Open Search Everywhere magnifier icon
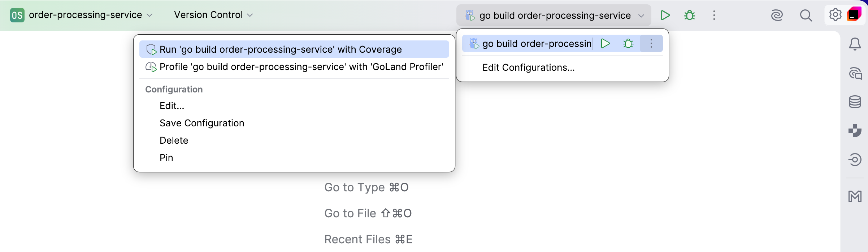Screen dimensions: 868x252 click(806, 15)
